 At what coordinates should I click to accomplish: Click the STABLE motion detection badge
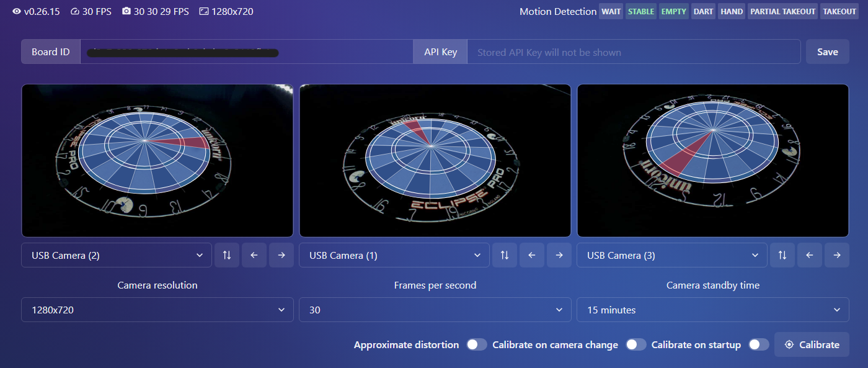coord(641,12)
